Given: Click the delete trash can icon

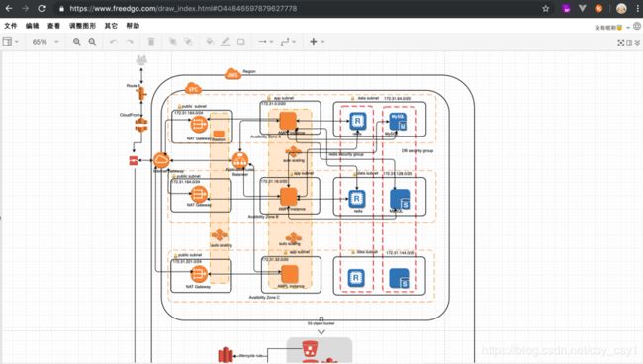Looking at the screenshot, I should pyautogui.click(x=151, y=42).
